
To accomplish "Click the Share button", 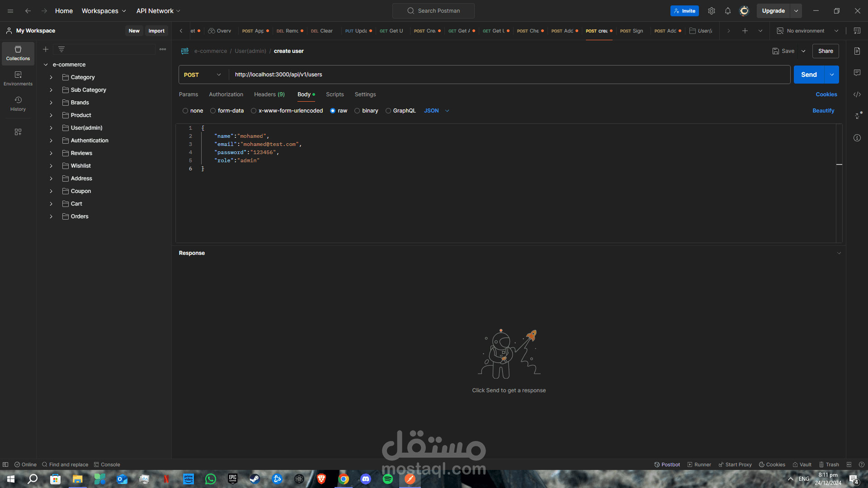I will click(826, 51).
